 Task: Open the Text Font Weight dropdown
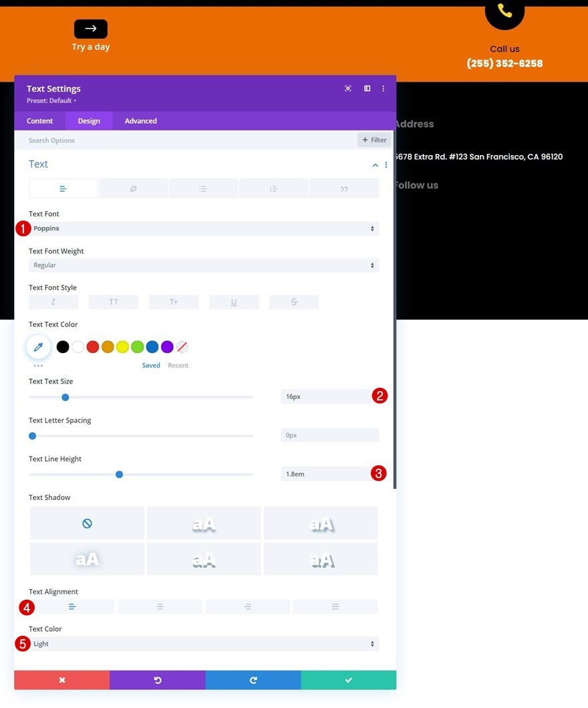(x=204, y=265)
